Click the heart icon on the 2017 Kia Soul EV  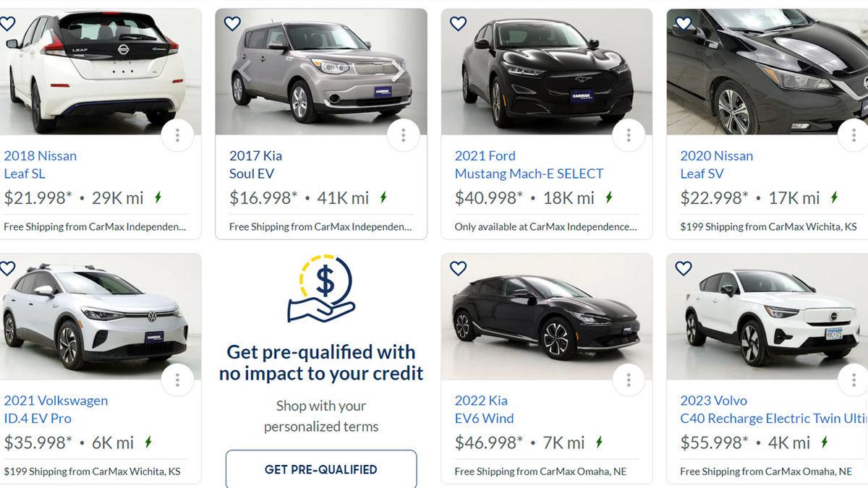[231, 23]
